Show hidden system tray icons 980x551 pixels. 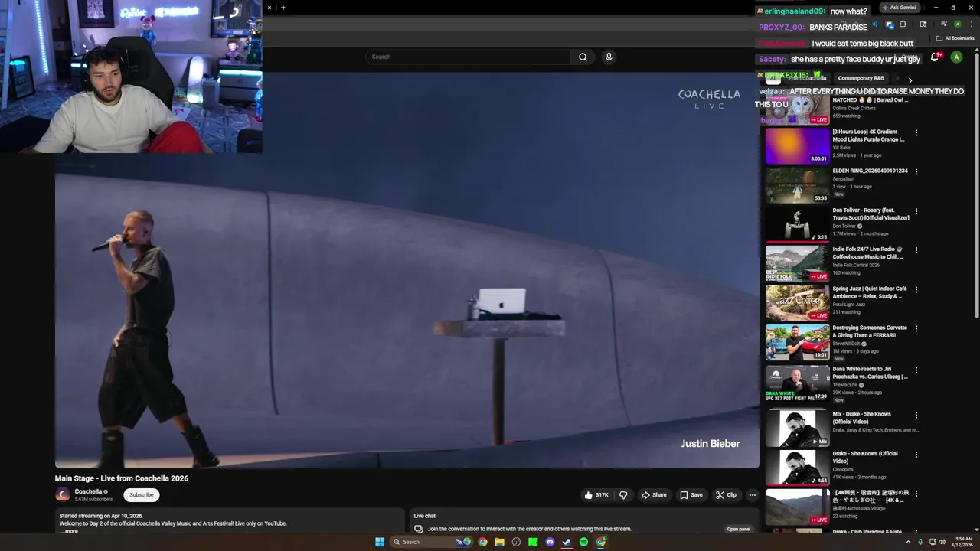point(910,542)
